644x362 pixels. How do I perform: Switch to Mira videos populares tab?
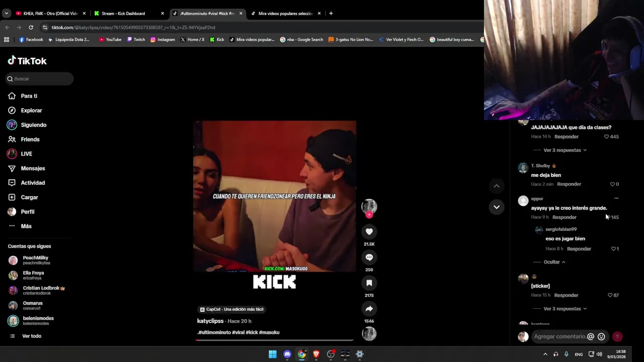click(286, 14)
